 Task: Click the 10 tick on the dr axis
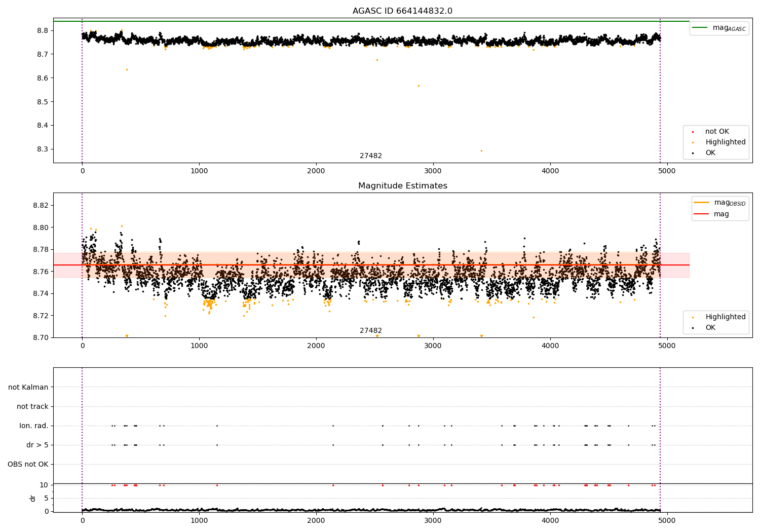coord(44,485)
